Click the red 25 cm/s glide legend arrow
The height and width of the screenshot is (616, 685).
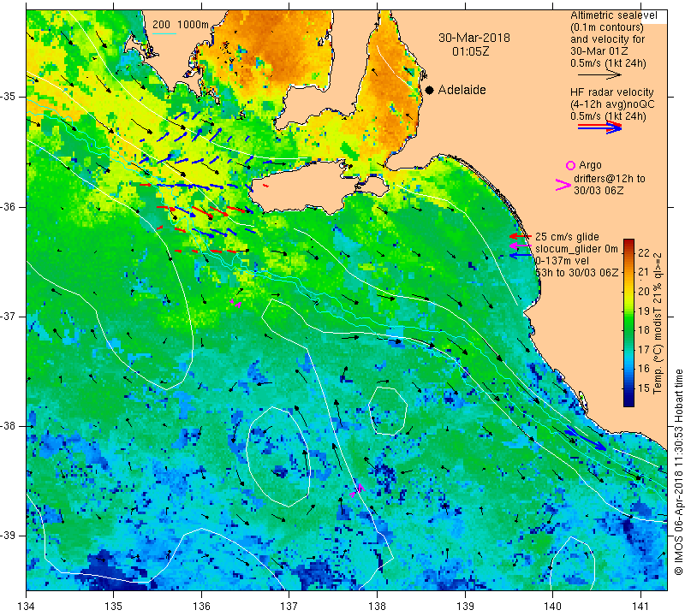(x=521, y=236)
